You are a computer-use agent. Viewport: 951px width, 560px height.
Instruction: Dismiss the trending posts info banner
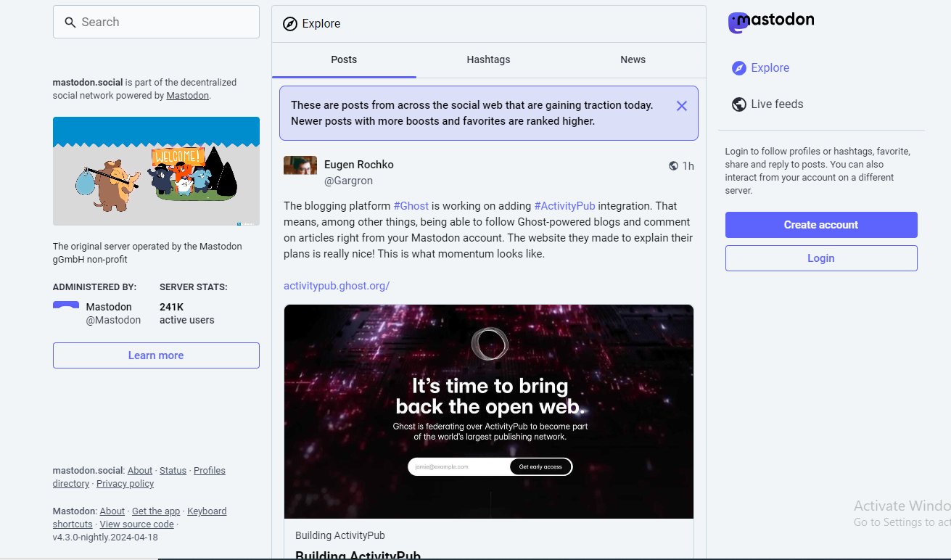tap(681, 106)
